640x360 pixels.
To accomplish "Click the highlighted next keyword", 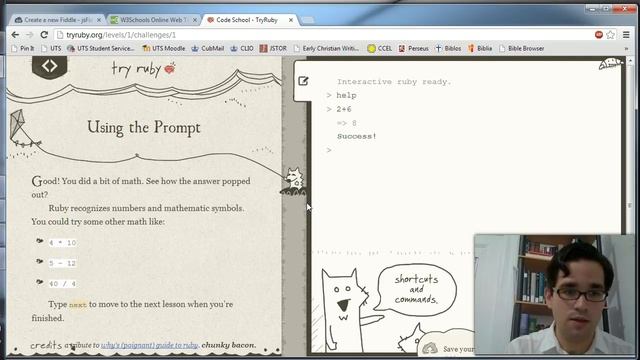I will click(78, 304).
